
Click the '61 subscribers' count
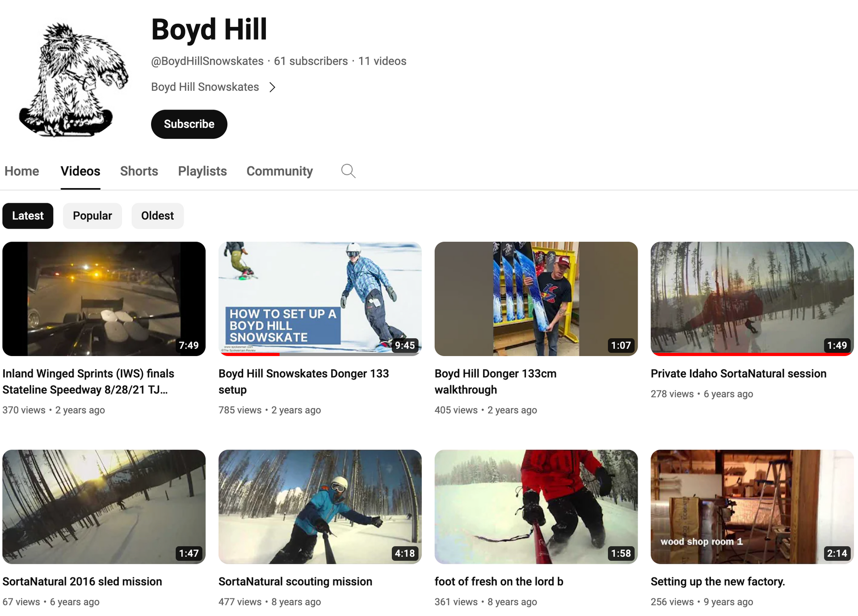point(311,61)
